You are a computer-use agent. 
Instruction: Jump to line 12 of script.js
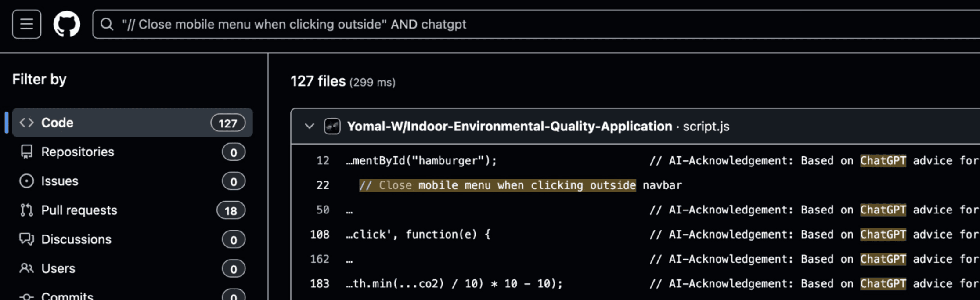(x=323, y=161)
